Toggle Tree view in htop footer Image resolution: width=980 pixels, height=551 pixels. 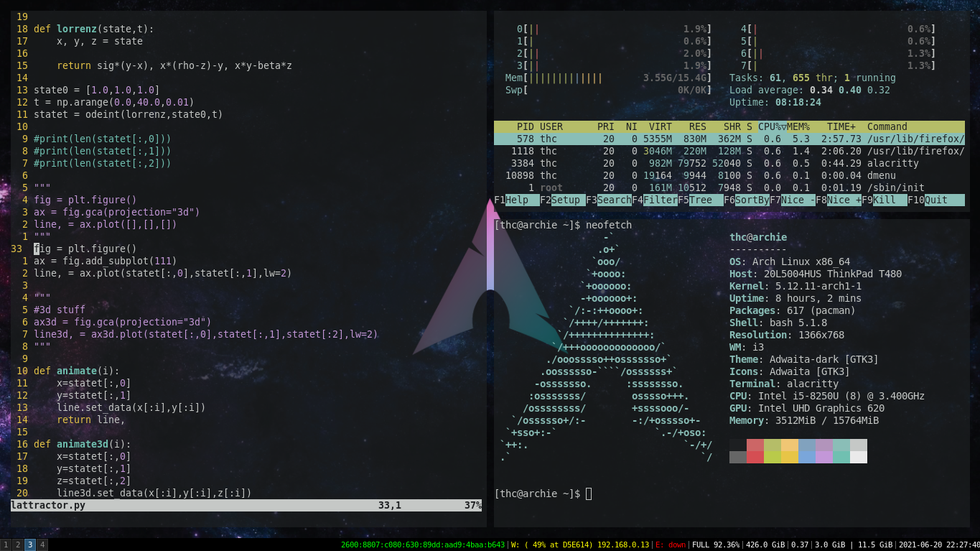click(x=705, y=200)
